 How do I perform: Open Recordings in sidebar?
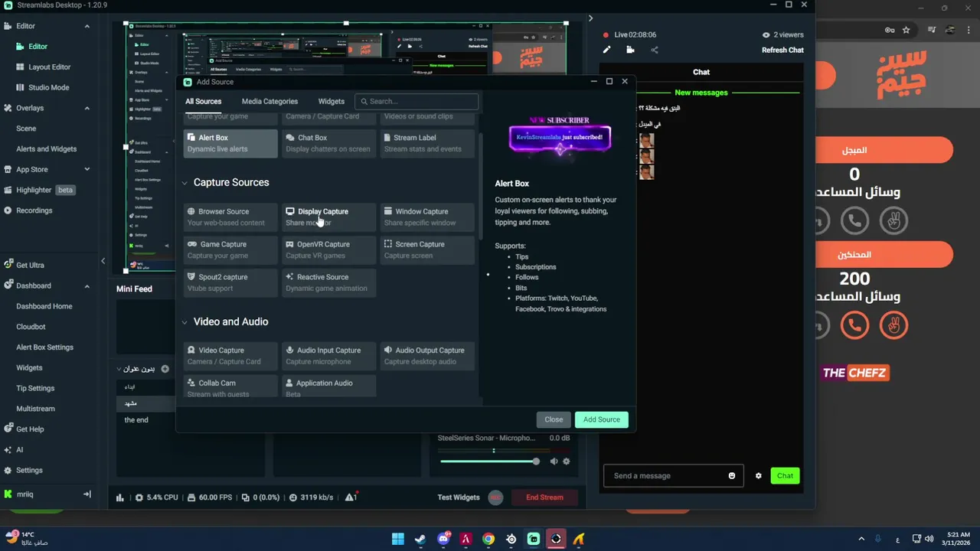[34, 210]
